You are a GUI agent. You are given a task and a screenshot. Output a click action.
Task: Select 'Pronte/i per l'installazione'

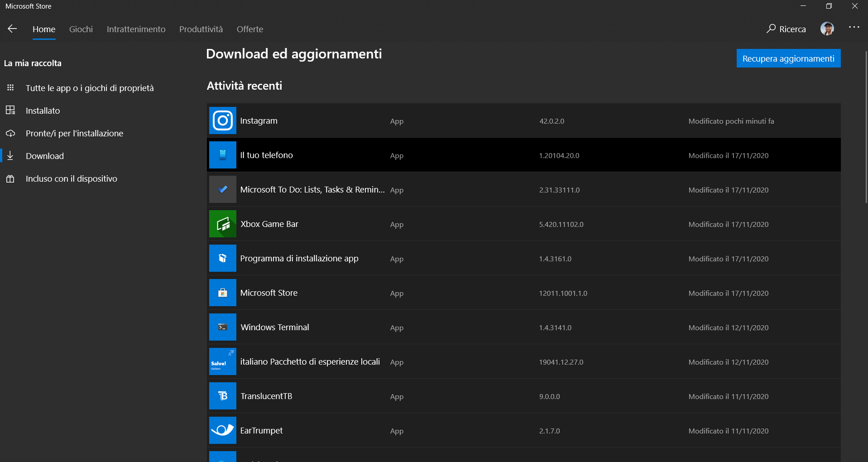point(74,133)
